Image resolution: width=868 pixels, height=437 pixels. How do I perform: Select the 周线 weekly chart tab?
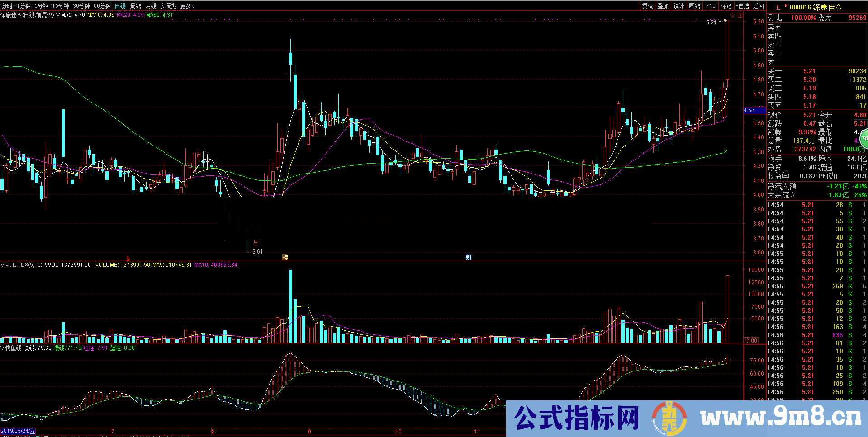tap(136, 6)
